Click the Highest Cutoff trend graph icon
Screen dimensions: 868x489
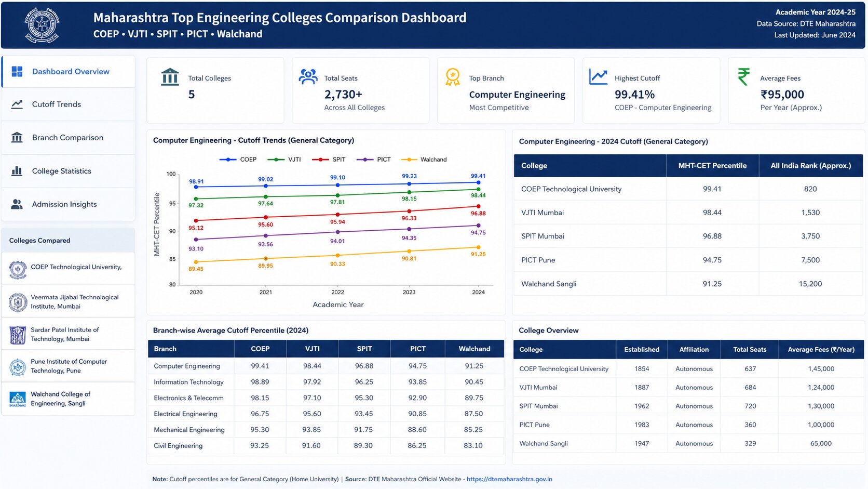(x=598, y=77)
